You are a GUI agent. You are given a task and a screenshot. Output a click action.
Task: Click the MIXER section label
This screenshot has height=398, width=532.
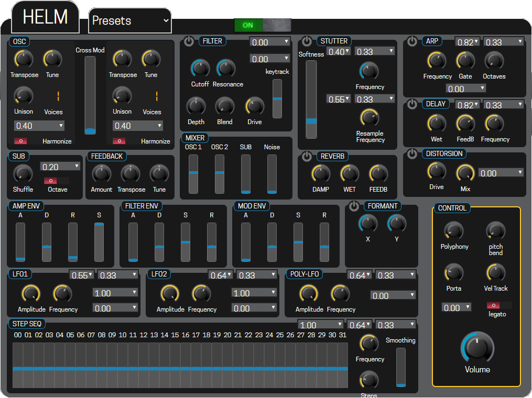pyautogui.click(x=195, y=138)
